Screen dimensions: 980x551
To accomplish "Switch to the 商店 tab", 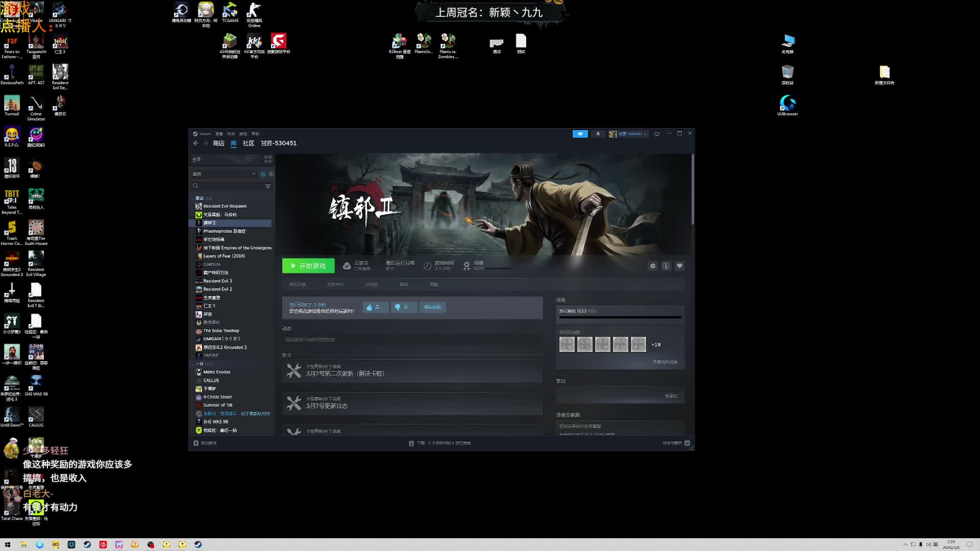I will click(x=218, y=143).
